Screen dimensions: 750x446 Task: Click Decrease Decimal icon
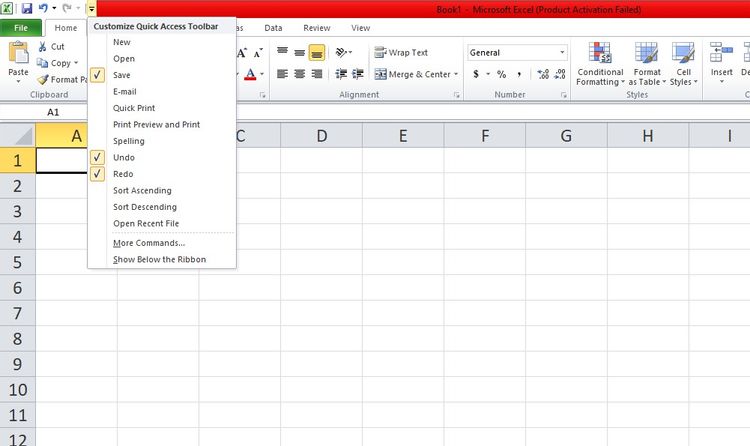click(560, 74)
